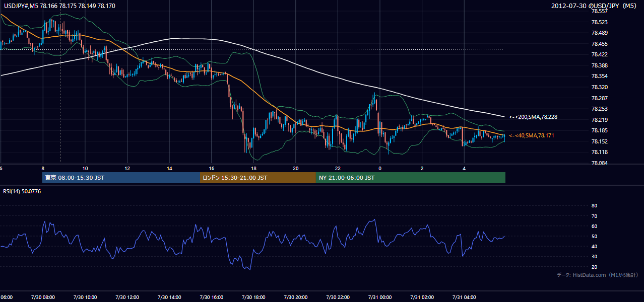The width and height of the screenshot is (644, 302).
Task: Click the 78.523 price axis label
Action: click(x=600, y=22)
